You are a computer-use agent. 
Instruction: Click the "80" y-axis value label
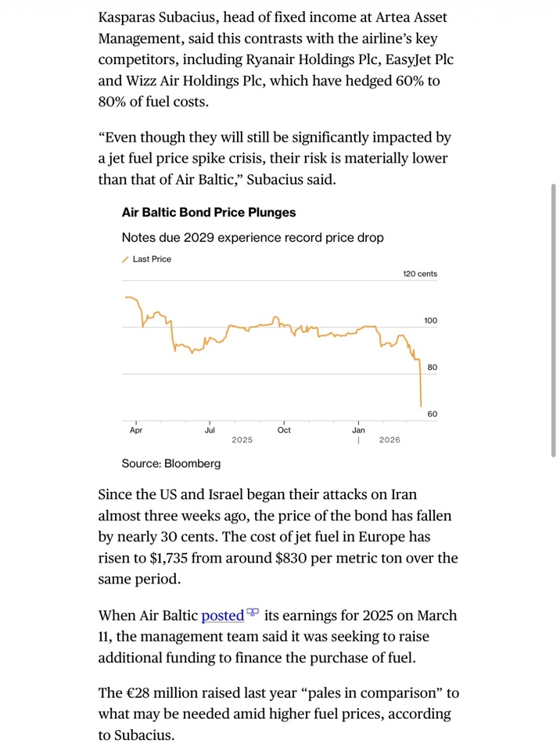tap(432, 368)
